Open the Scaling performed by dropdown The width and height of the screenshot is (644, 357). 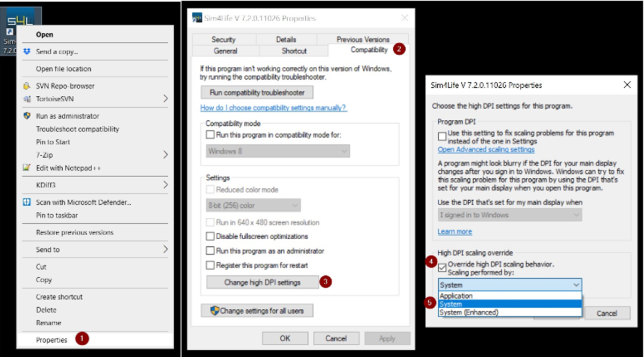pos(510,285)
